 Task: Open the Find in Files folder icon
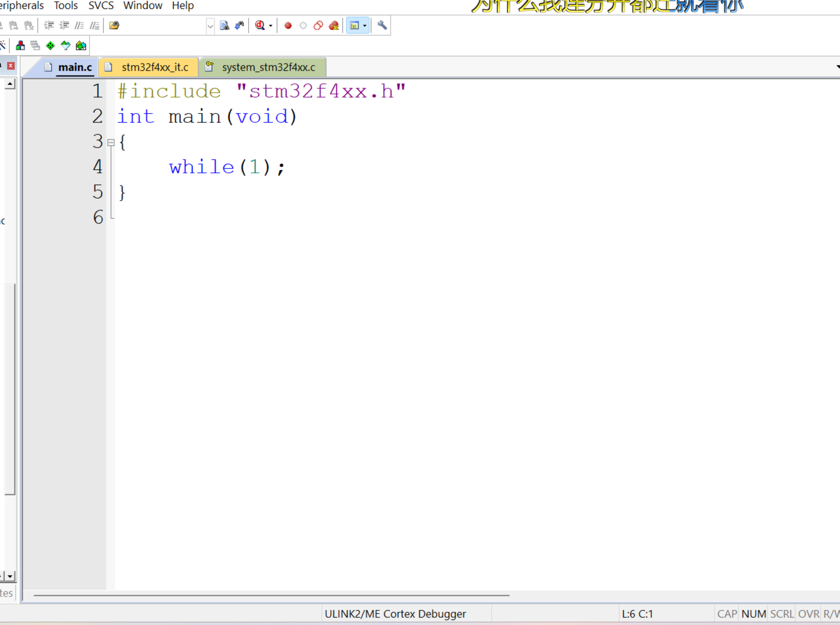click(114, 26)
